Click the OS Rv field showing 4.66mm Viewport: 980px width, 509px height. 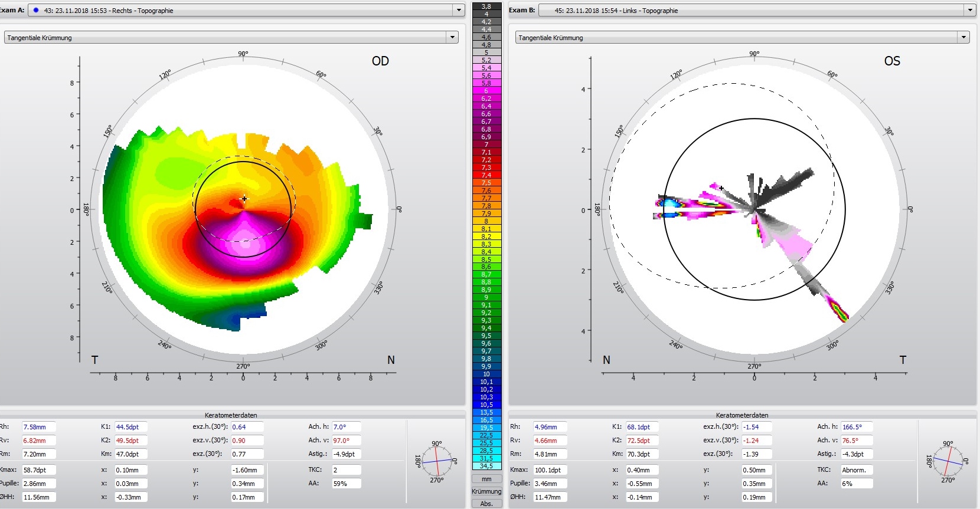pos(550,441)
